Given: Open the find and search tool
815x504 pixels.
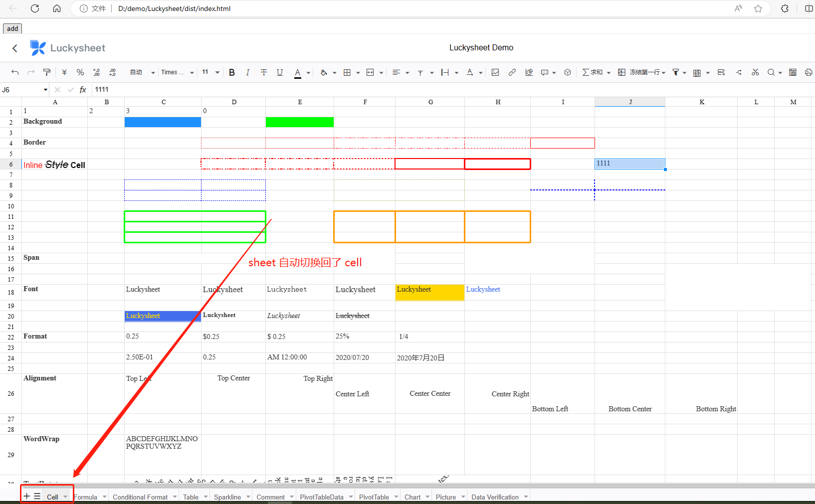Looking at the screenshot, I should 770,72.
